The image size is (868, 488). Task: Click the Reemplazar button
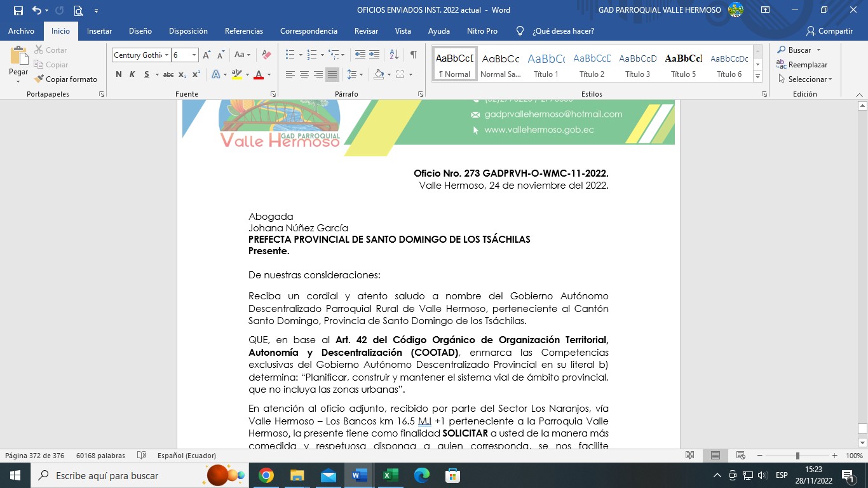coord(802,65)
